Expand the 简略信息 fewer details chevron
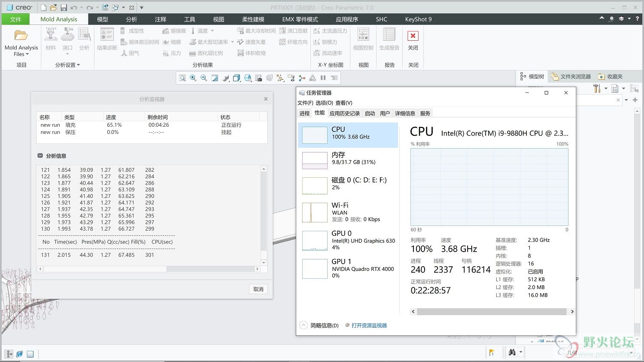Viewport: 644px width, 362px height. (x=303, y=325)
